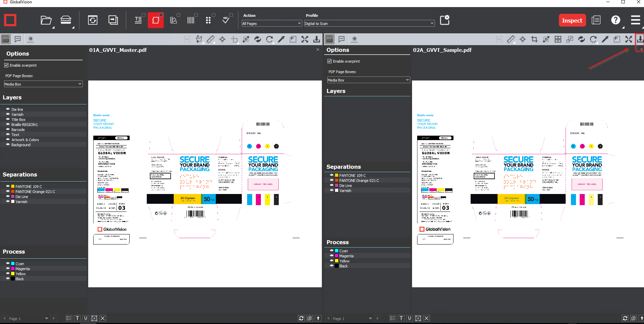This screenshot has height=324, width=644.
Task: Open the Action dropdown showing All Pages
Action: click(271, 24)
